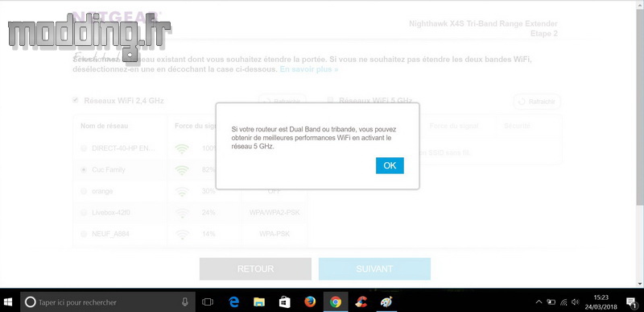Screen dimensions: 644x312
Task: Select the DIRECT-40-HP network radio button
Action: pos(84,148)
